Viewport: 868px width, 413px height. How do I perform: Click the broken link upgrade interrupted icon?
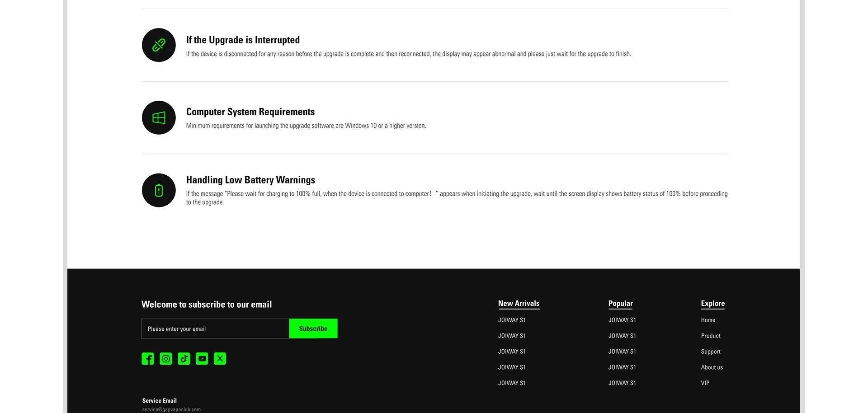click(x=159, y=45)
